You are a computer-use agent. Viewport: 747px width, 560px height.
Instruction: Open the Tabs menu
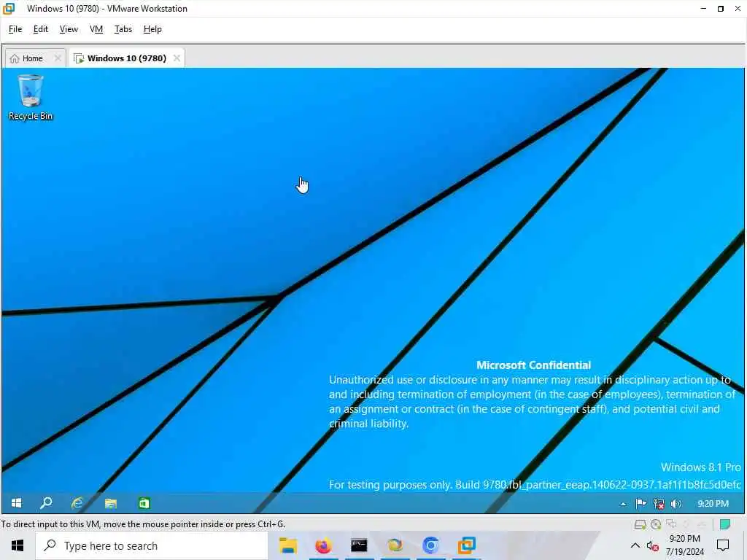pyautogui.click(x=123, y=29)
